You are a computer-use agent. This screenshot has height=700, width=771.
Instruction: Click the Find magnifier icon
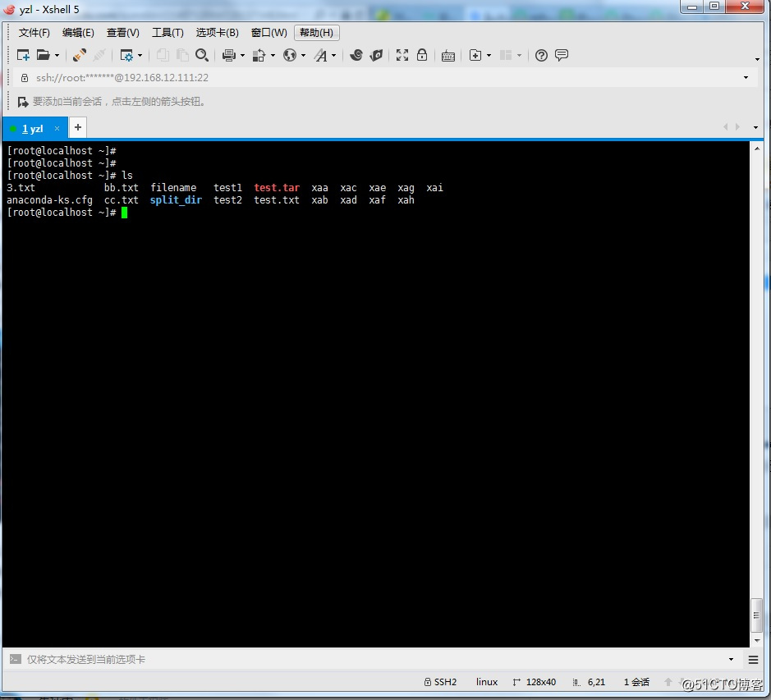pos(202,55)
